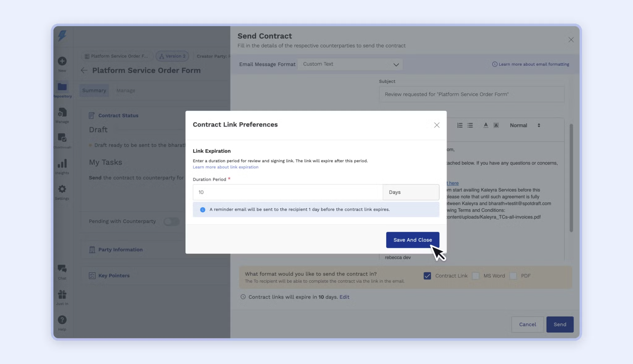Open the Days duration unit dropdown
633x364 pixels.
pyautogui.click(x=410, y=192)
